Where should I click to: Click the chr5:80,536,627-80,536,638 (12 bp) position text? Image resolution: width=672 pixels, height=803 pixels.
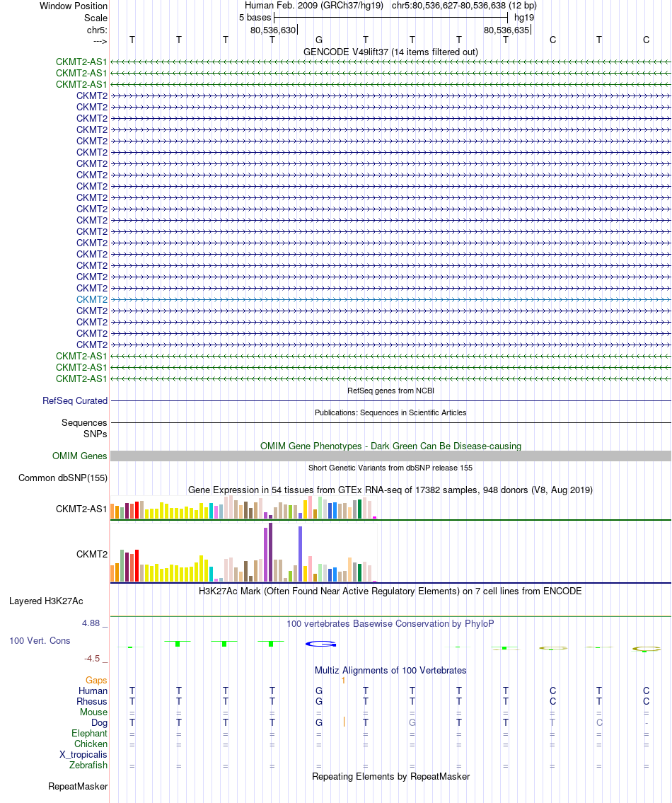point(464,6)
